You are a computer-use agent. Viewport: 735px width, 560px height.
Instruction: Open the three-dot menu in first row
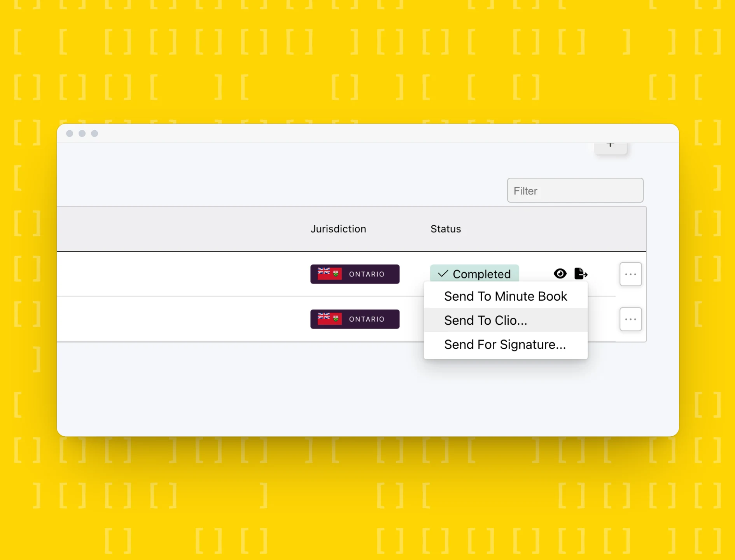(630, 274)
